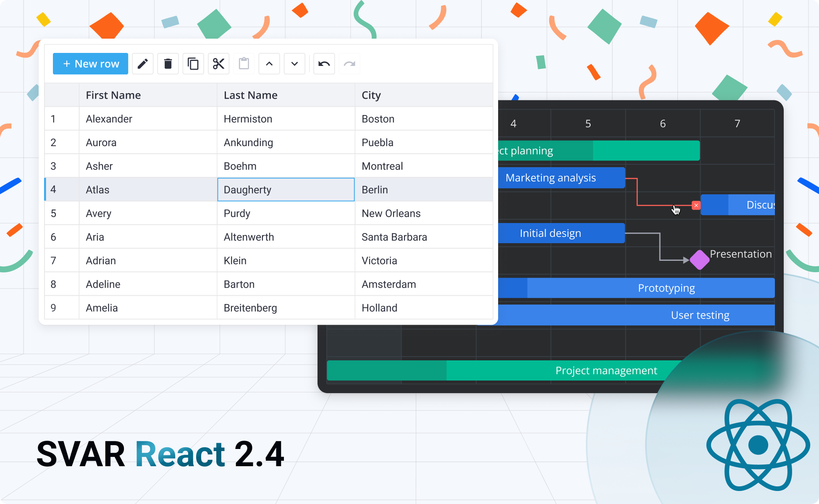Remove the dependency with the red x icon
This screenshot has height=504, width=819.
[x=696, y=205]
